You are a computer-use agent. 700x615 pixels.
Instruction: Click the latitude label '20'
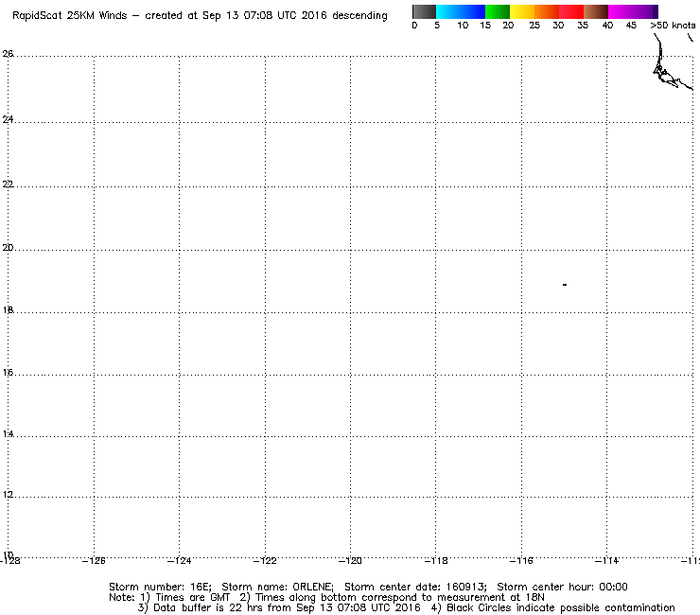coord(8,248)
